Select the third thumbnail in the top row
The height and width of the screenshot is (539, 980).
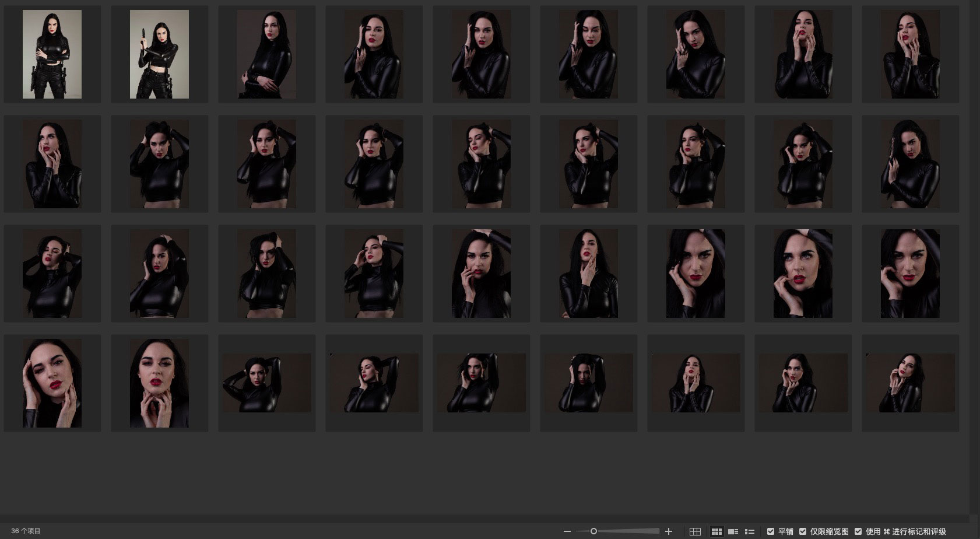click(x=266, y=54)
